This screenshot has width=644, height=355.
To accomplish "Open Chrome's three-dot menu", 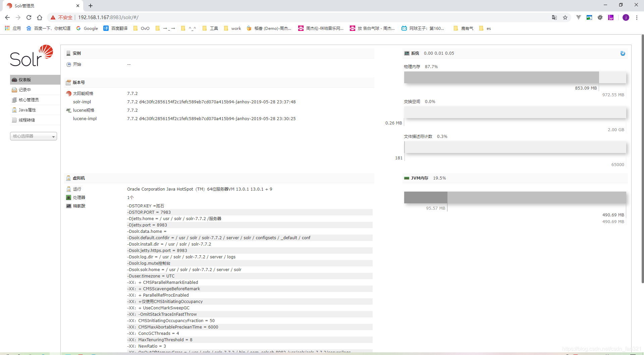I will pos(637,17).
